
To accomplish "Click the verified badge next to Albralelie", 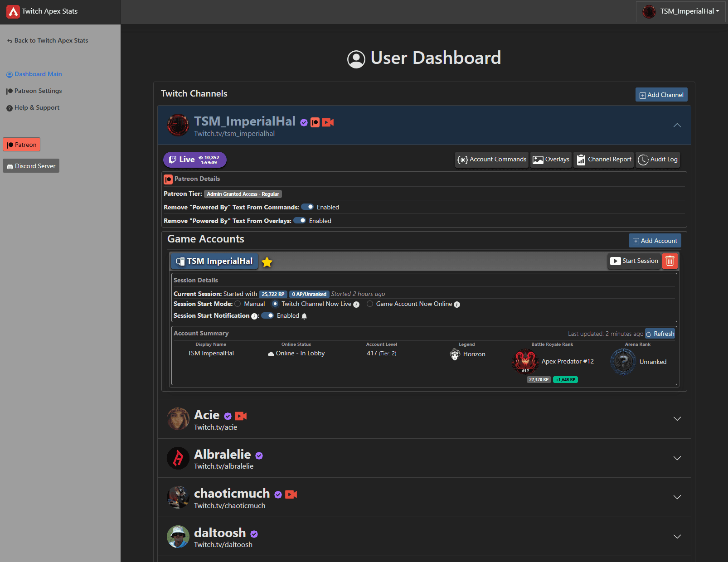I will (259, 455).
